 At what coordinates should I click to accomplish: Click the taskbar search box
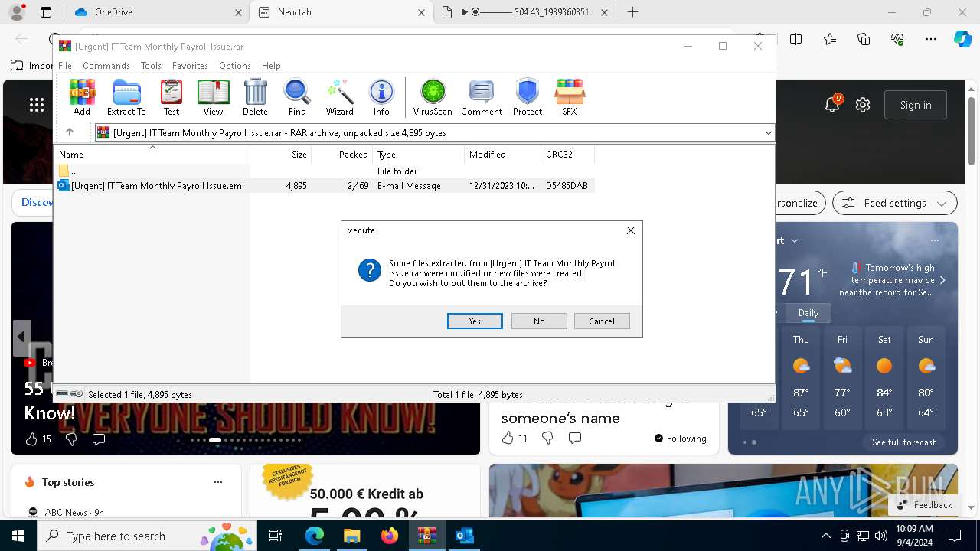[147, 536]
